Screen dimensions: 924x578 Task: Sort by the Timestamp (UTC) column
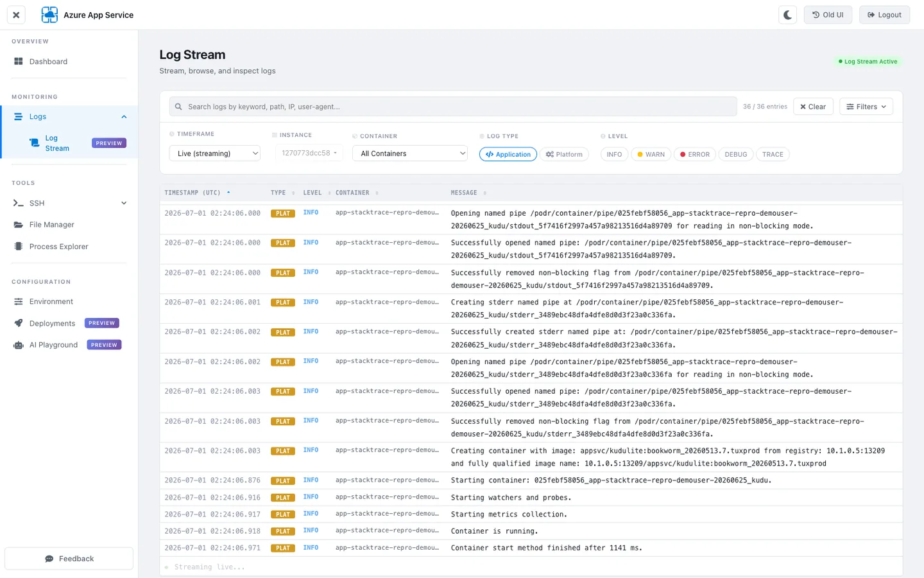[x=197, y=193]
